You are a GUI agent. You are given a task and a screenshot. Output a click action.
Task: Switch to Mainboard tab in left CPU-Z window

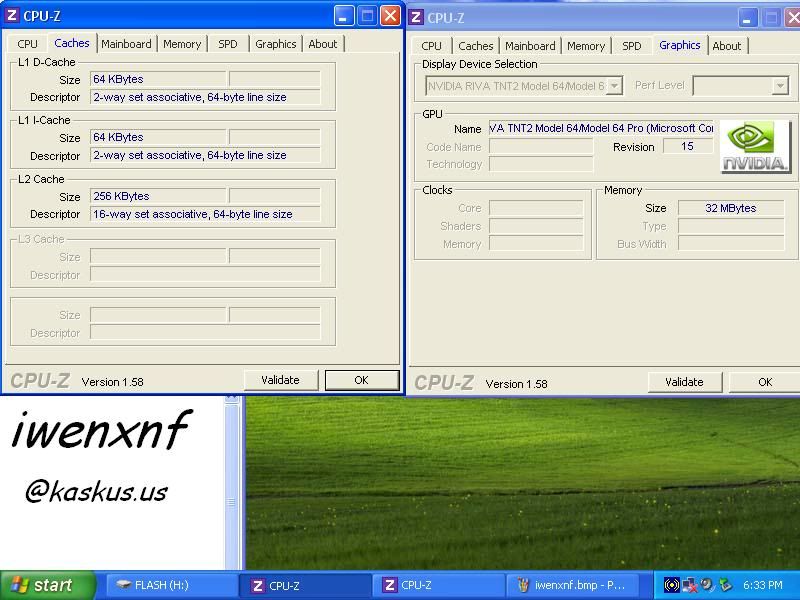[x=126, y=44]
